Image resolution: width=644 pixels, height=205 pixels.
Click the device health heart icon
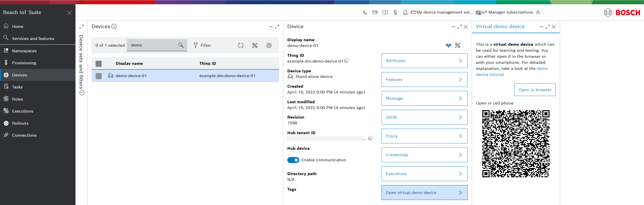tap(448, 45)
